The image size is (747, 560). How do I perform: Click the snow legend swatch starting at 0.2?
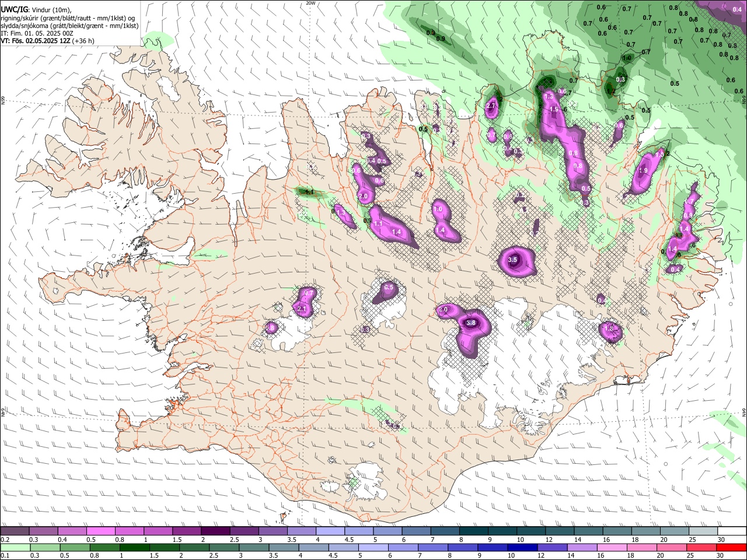pyautogui.click(x=15, y=531)
